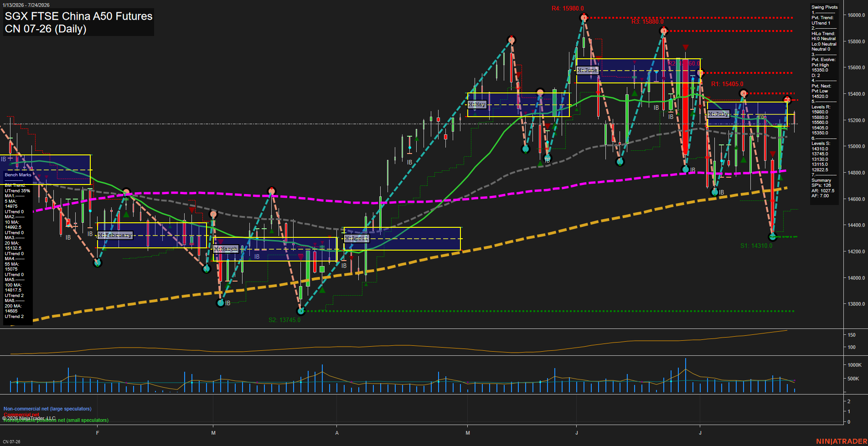This screenshot has width=868, height=446.
Task: Select the Bench Marks panel heading
Action: coord(18,175)
